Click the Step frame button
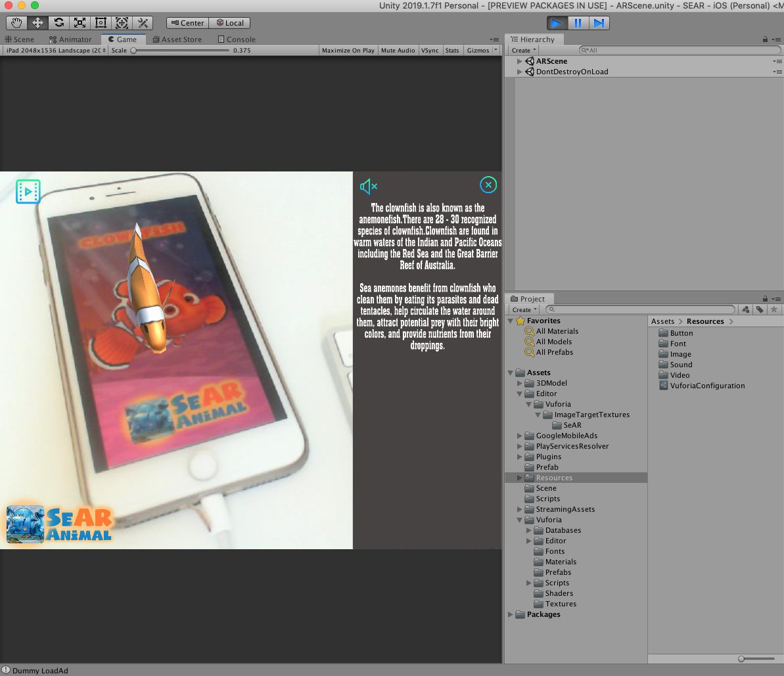 599,23
